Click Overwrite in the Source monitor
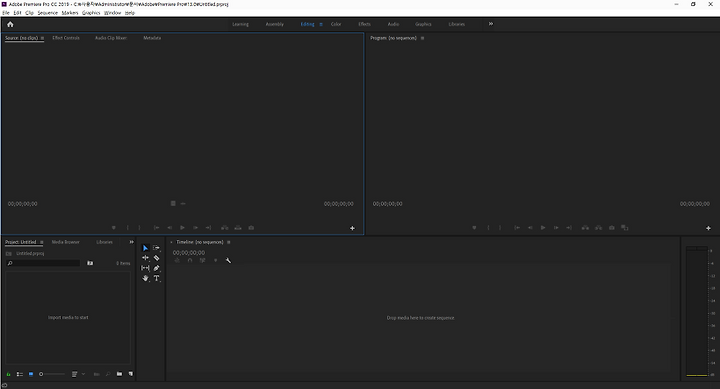This screenshot has width=720, height=389. point(238,228)
